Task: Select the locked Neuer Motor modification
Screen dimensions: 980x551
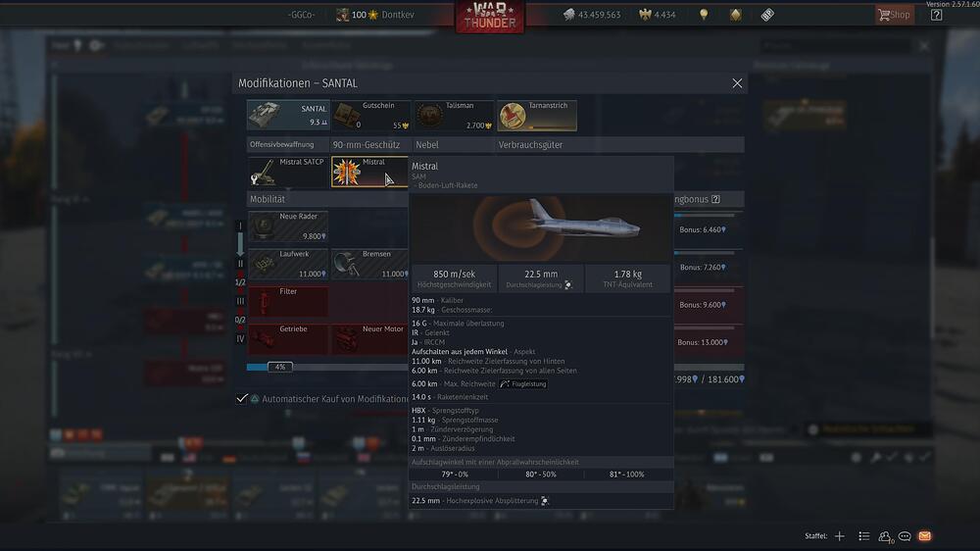Action: [369, 339]
